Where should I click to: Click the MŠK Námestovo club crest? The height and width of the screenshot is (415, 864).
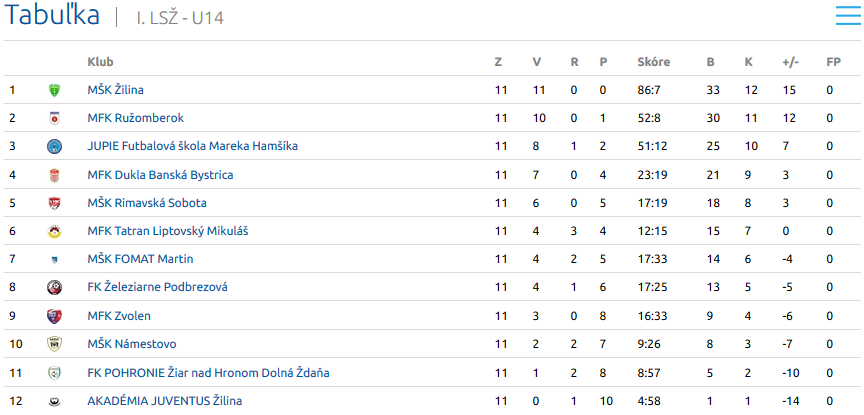55,344
